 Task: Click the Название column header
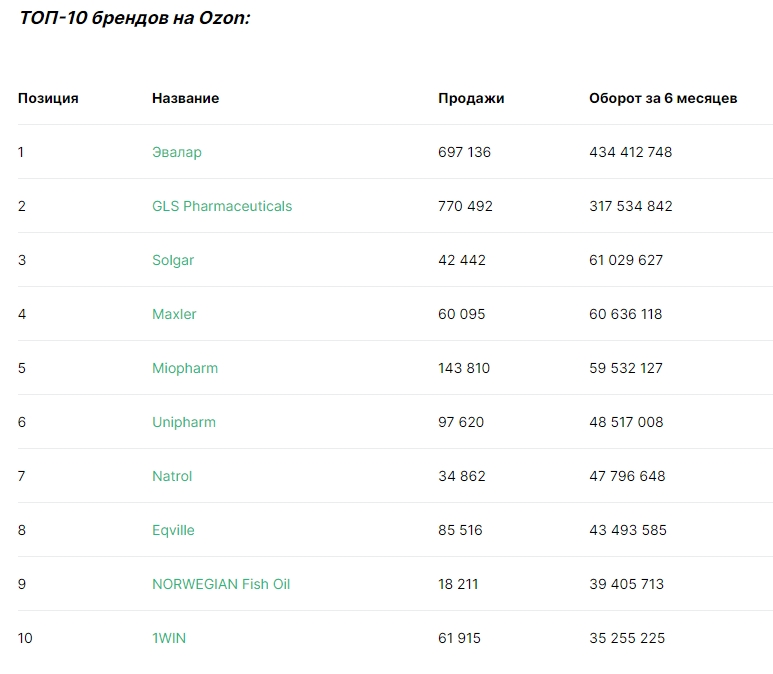185,98
